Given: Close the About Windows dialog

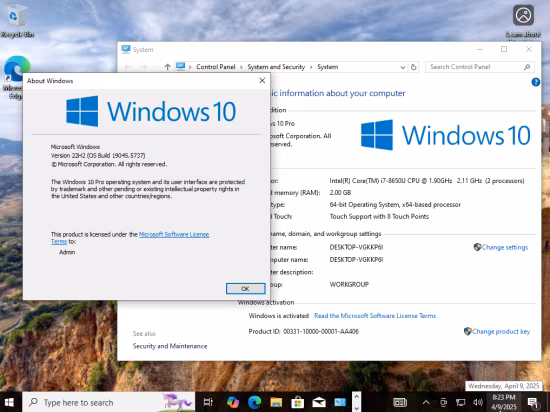Looking at the screenshot, I should [262, 81].
